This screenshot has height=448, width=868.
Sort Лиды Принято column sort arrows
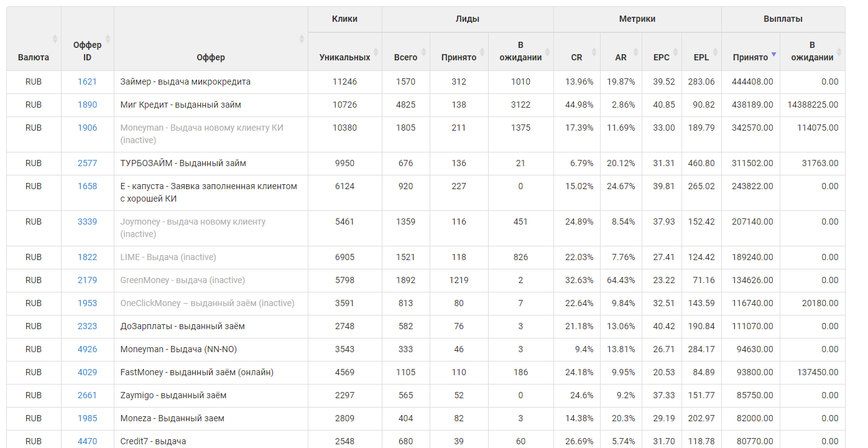pyautogui.click(x=483, y=52)
